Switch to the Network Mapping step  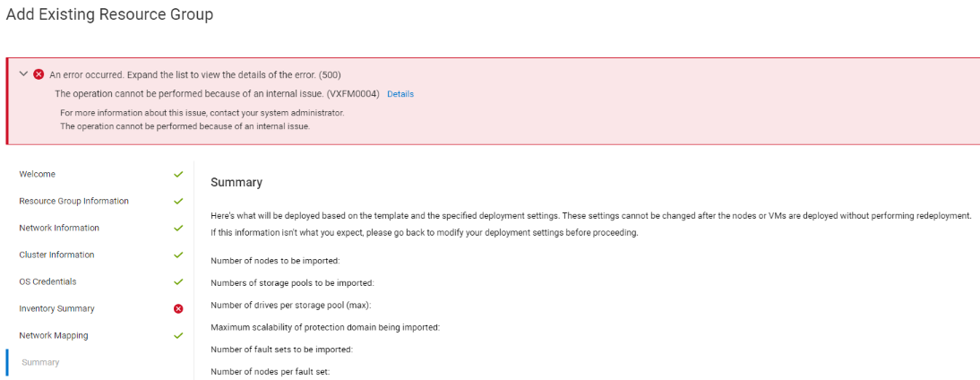pos(53,335)
